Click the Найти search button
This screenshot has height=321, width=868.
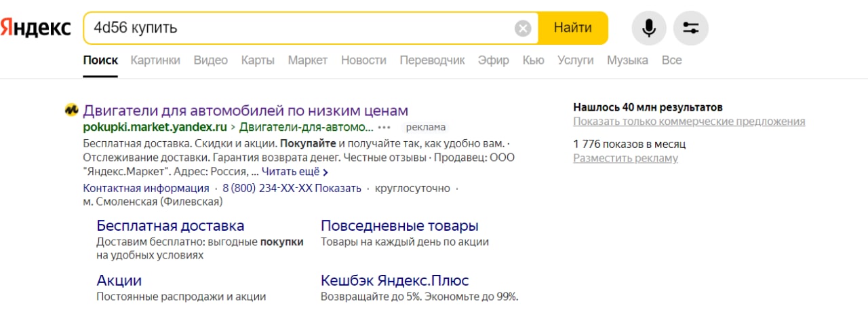573,29
